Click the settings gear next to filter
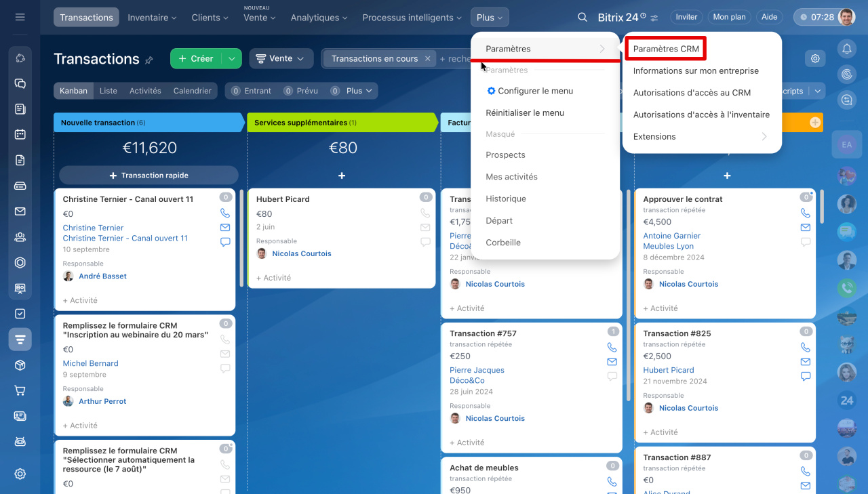Image resolution: width=868 pixels, height=494 pixels. [815, 58]
